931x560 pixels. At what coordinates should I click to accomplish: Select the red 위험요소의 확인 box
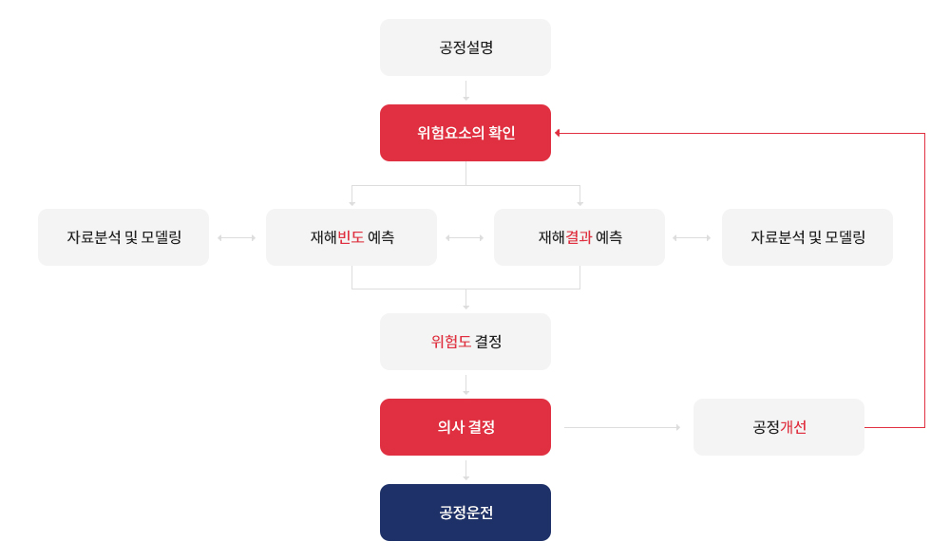pos(465,133)
